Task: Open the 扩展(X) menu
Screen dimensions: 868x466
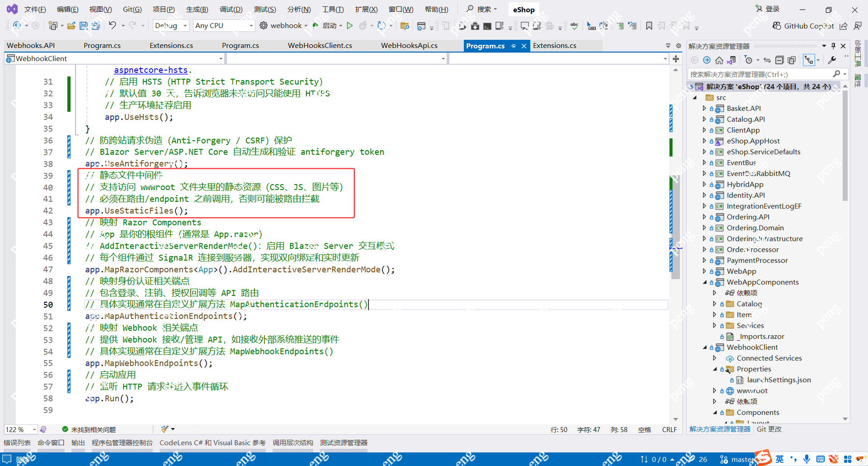Action: click(366, 10)
